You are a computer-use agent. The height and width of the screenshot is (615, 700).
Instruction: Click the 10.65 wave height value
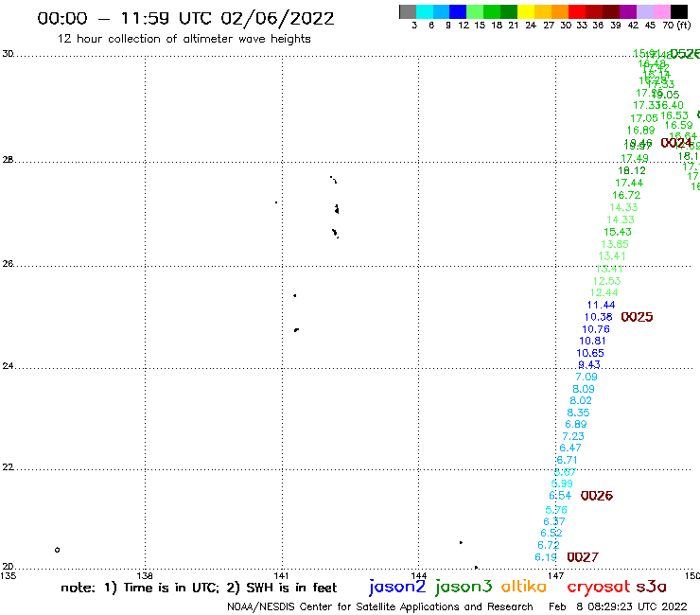coord(590,353)
